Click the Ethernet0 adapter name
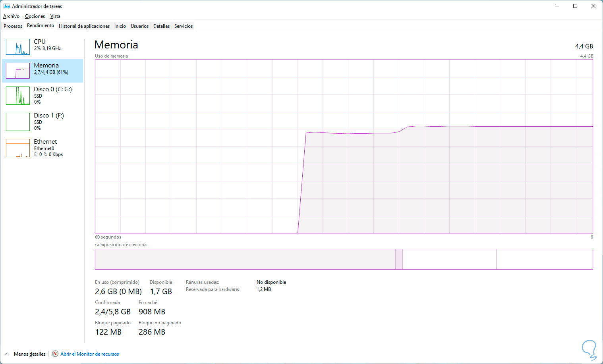 (44, 148)
